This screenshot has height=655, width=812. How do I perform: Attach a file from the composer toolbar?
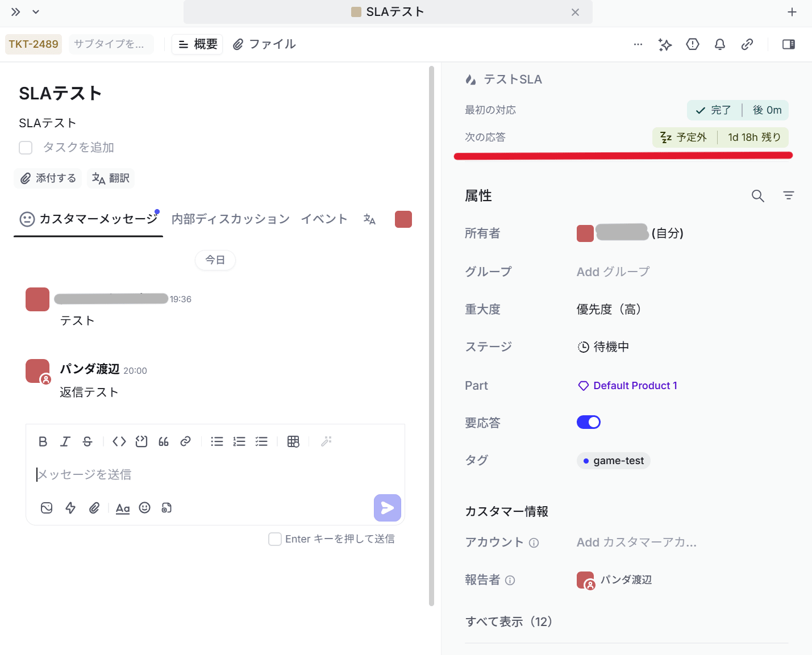[94, 508]
